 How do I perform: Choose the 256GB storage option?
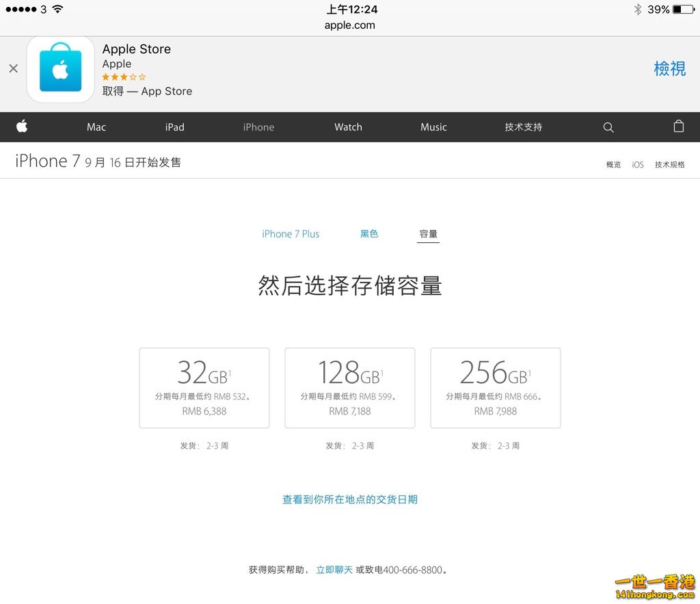click(x=495, y=388)
